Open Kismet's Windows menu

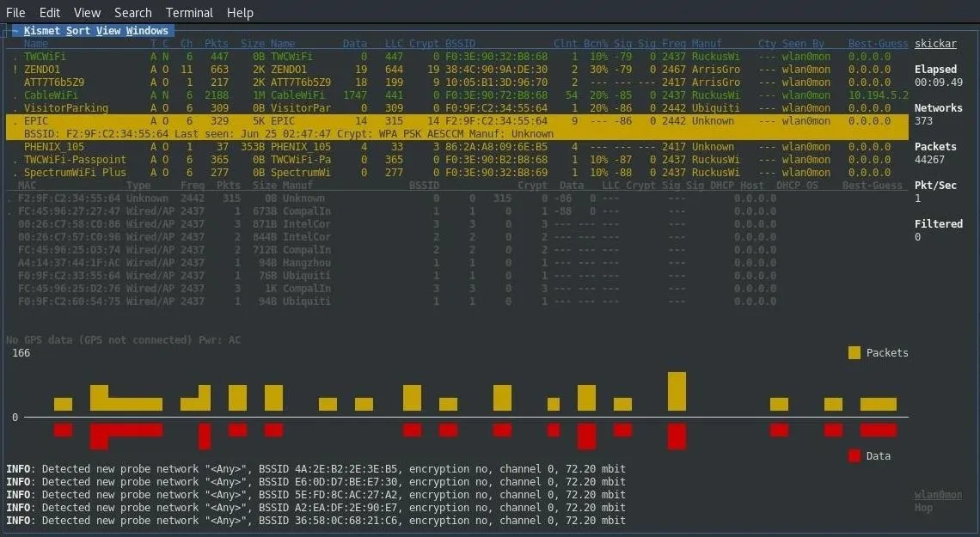click(147, 31)
